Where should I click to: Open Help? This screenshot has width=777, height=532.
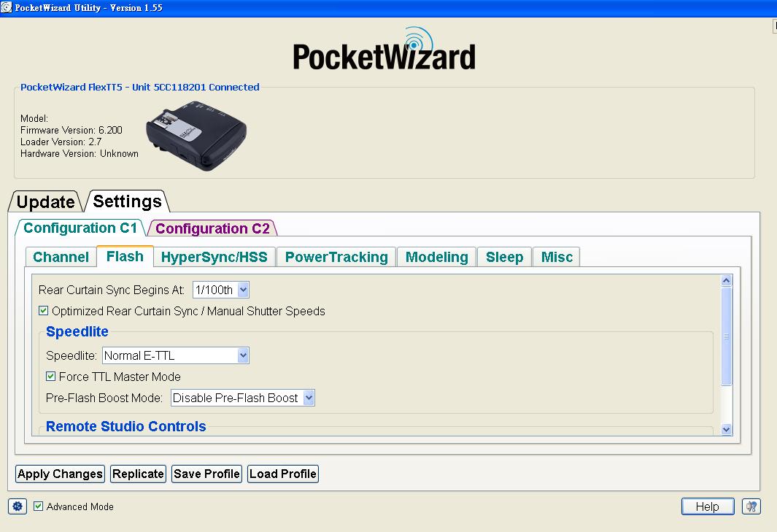coord(708,506)
